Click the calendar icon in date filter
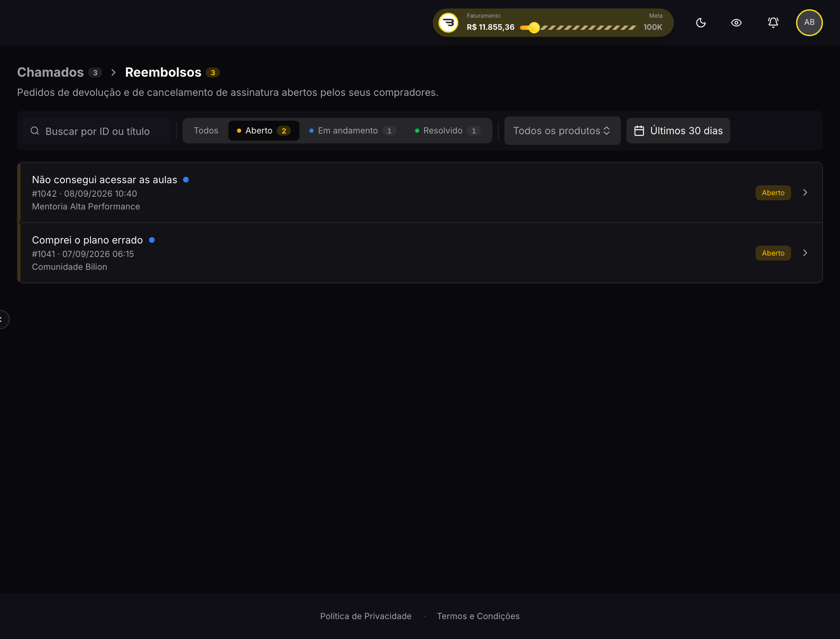This screenshot has width=840, height=639. 639,131
